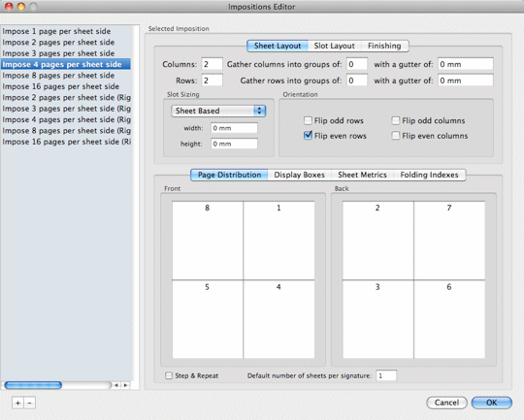Click the sheets per signature field

coord(386,375)
